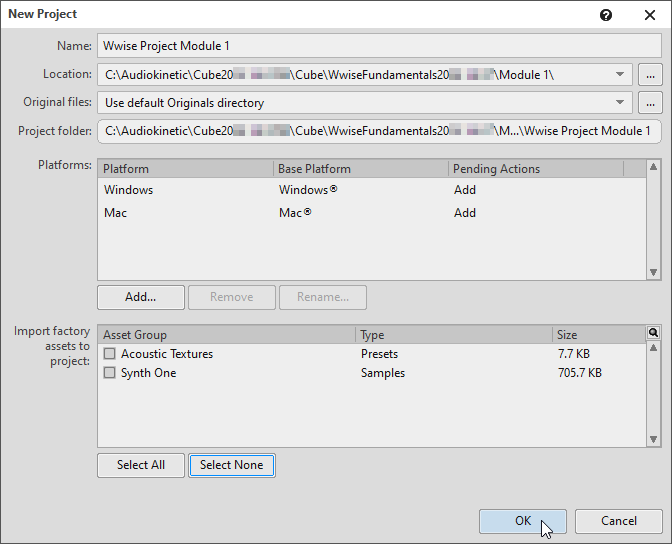This screenshot has height=544, width=672.
Task: Edit the project Name field
Action: point(379,46)
